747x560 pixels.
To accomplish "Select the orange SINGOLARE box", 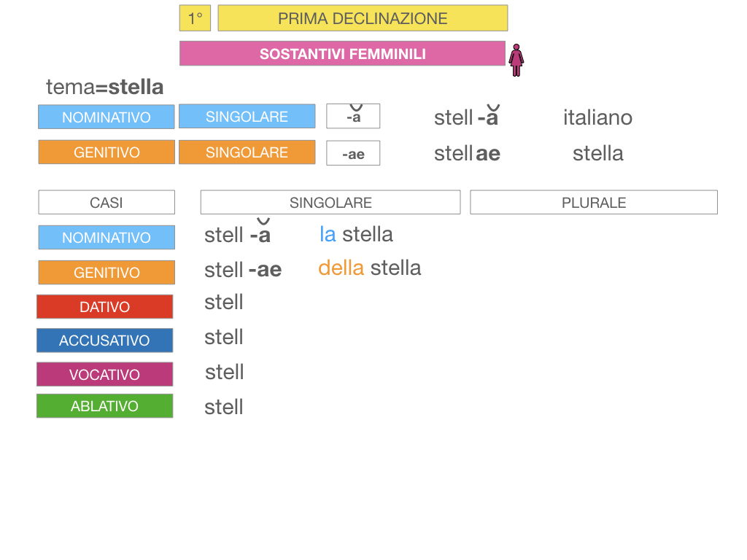I will [247, 152].
